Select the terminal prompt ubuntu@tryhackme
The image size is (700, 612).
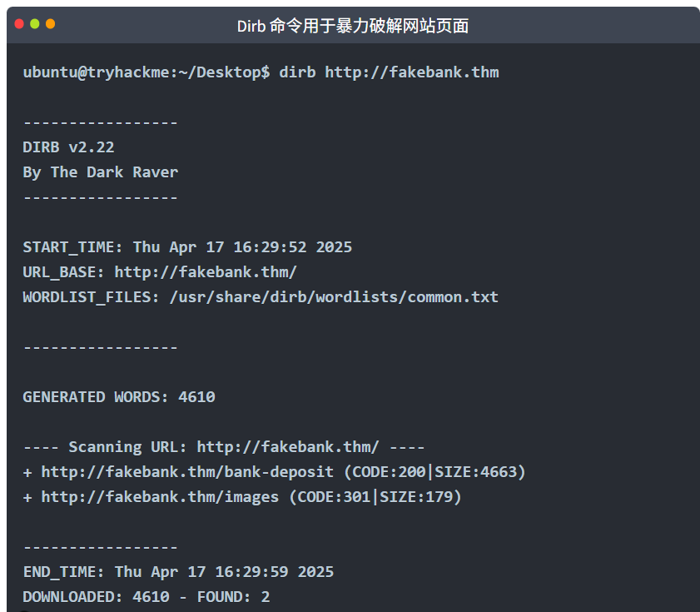point(92,72)
